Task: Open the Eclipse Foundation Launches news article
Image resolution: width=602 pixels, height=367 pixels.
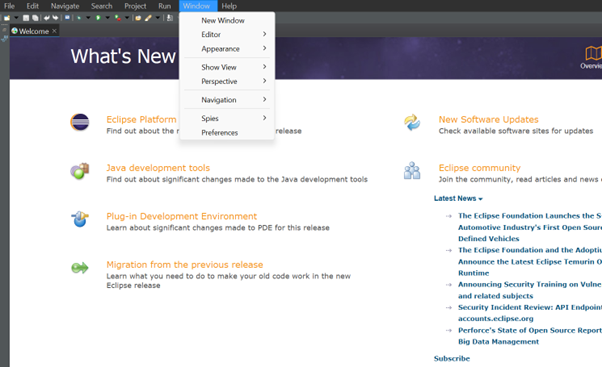Action: tap(530, 227)
